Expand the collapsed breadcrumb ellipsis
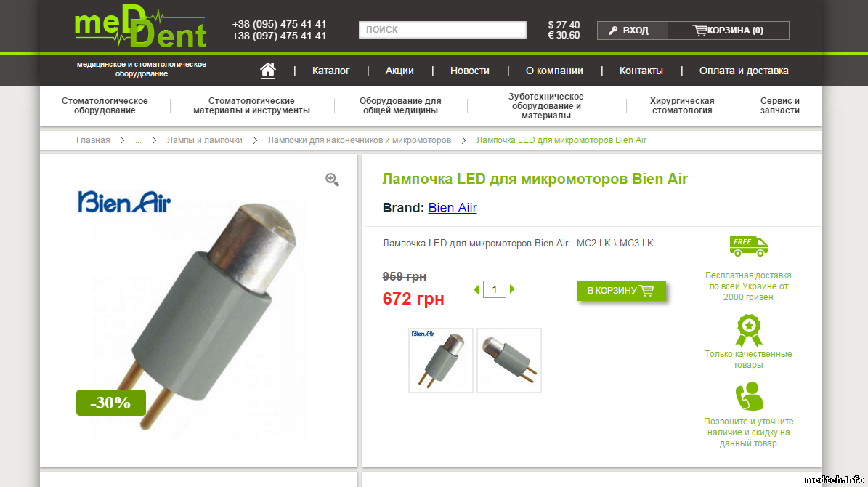 pyautogui.click(x=139, y=141)
